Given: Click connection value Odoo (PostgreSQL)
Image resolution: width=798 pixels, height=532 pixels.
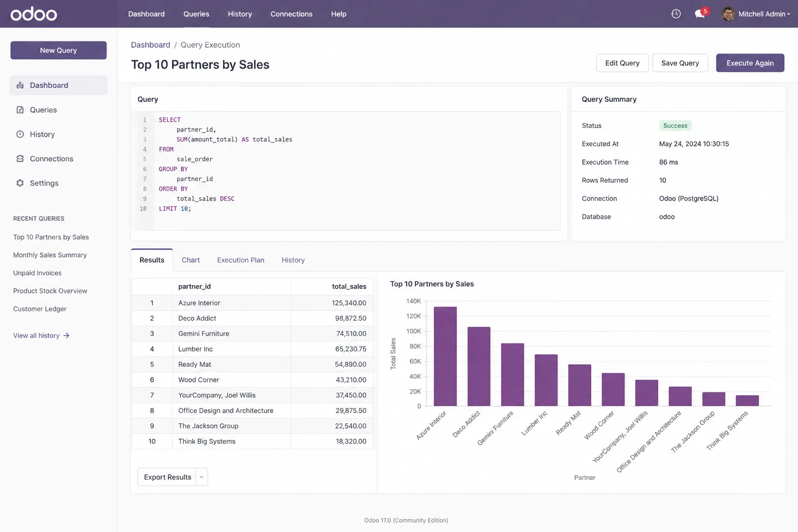Looking at the screenshot, I should (x=689, y=198).
